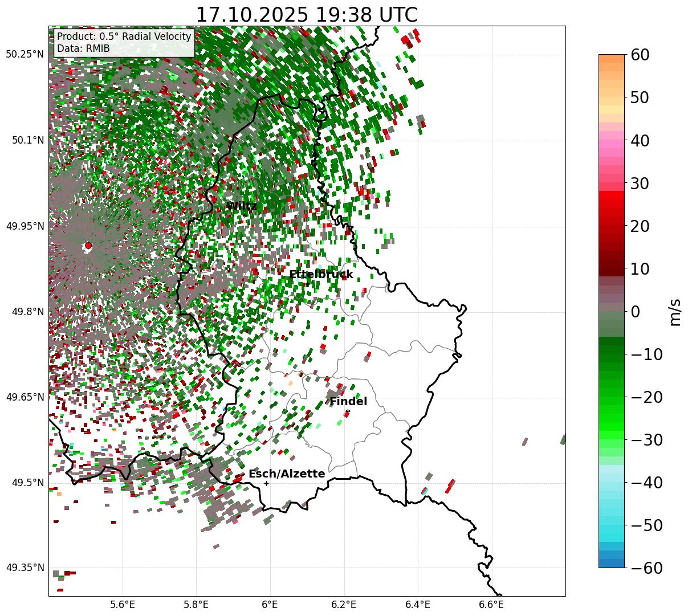This screenshot has height=616, width=688.
Task: Click the 49.35°N latitude tick label
Action: 25,568
